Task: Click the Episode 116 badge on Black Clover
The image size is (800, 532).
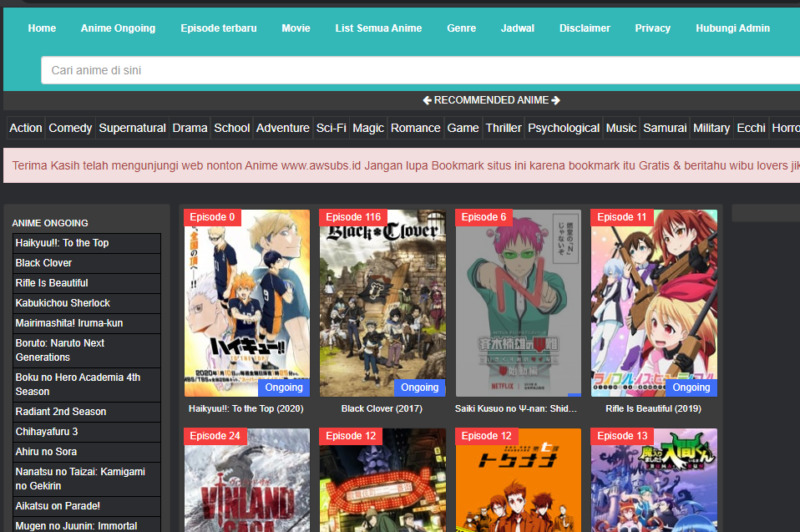Action: coord(353,217)
